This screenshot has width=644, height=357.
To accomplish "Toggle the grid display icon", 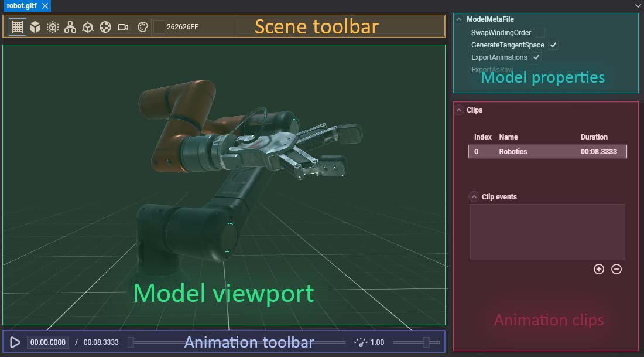I will pyautogui.click(x=18, y=27).
